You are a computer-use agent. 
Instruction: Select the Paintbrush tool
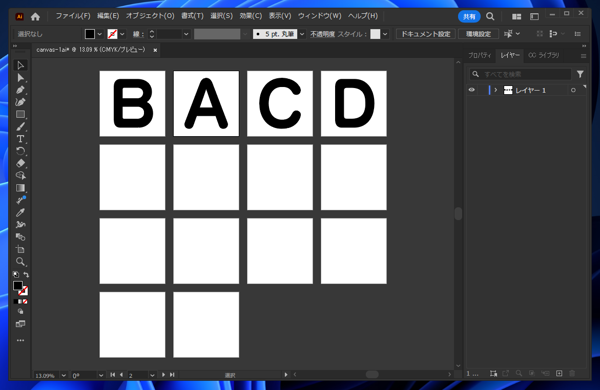tap(20, 127)
